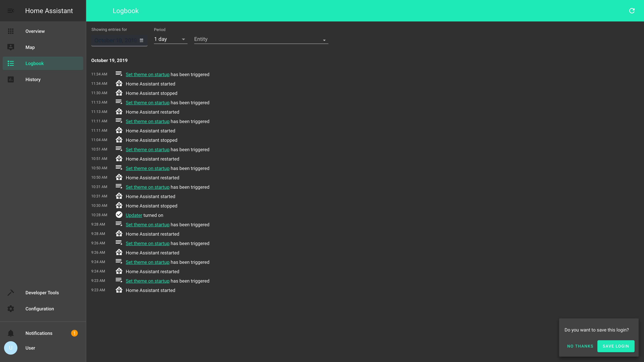
Task: Expand the Period 1 day dropdown
Action: (170, 39)
